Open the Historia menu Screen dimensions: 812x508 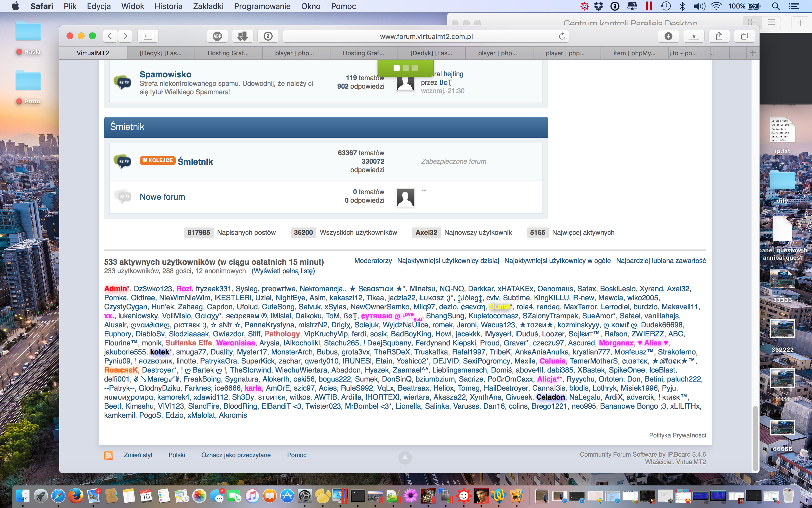click(168, 6)
